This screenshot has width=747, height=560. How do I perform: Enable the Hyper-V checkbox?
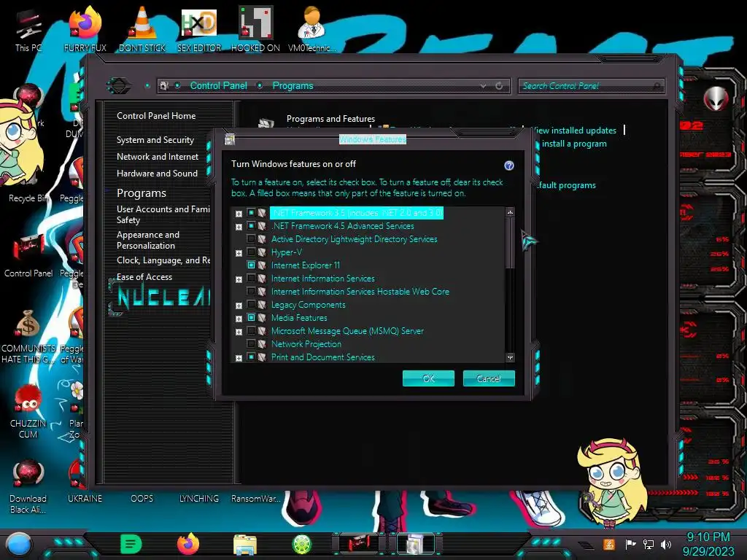pyautogui.click(x=251, y=252)
